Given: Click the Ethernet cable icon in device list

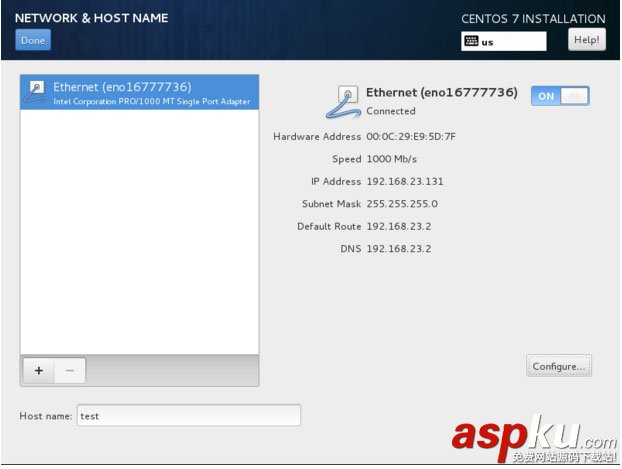Looking at the screenshot, I should (x=35, y=91).
